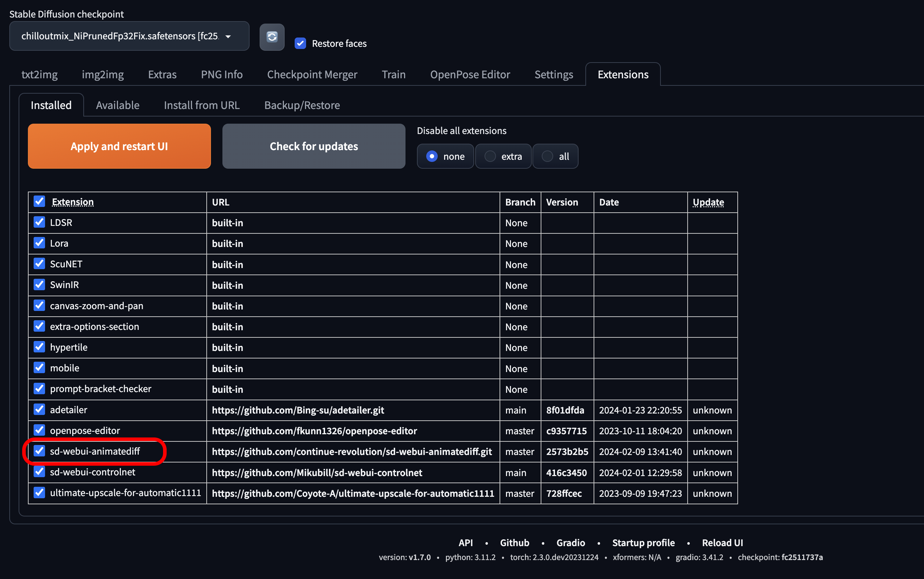Open the adetailer GitHub URL link
This screenshot has width=924, height=579.
tap(298, 410)
